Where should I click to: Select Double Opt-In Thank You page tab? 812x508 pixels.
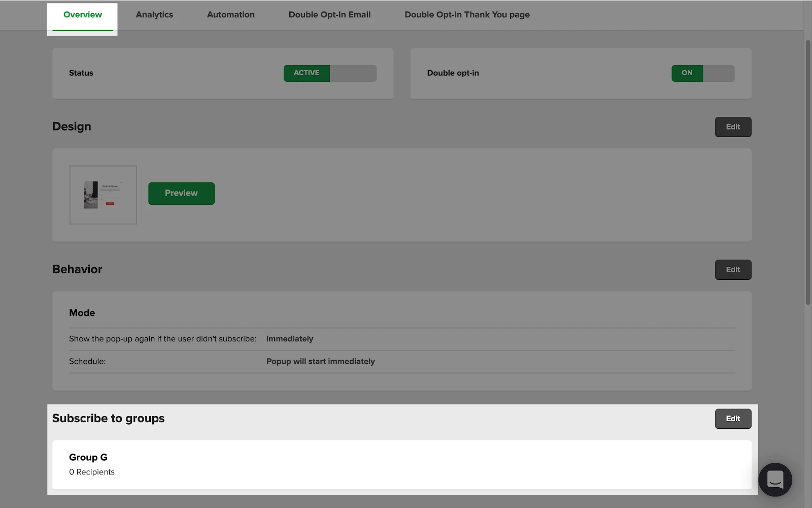click(466, 15)
